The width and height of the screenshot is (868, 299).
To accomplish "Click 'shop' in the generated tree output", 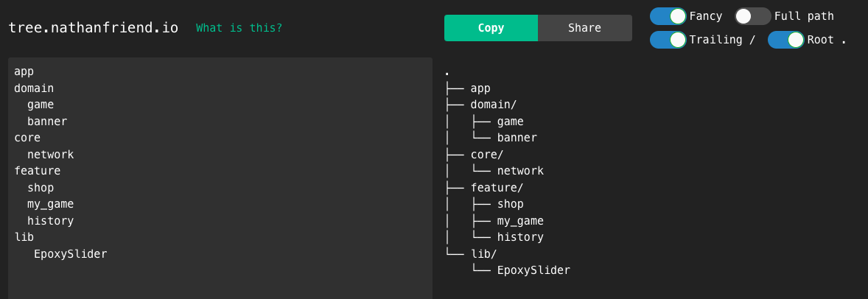I will [x=511, y=204].
